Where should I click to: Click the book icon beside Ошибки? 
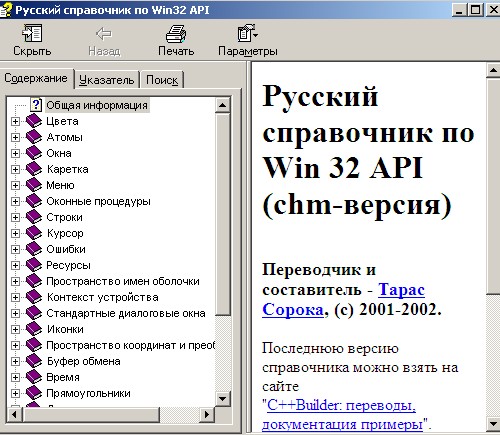click(34, 249)
